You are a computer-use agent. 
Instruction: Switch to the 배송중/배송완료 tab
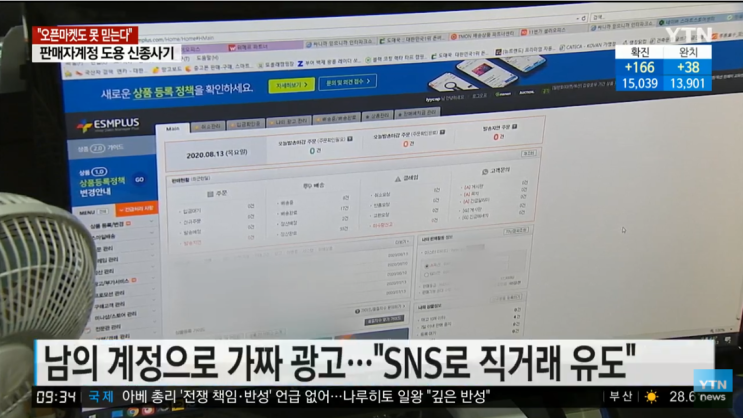pyautogui.click(x=336, y=118)
